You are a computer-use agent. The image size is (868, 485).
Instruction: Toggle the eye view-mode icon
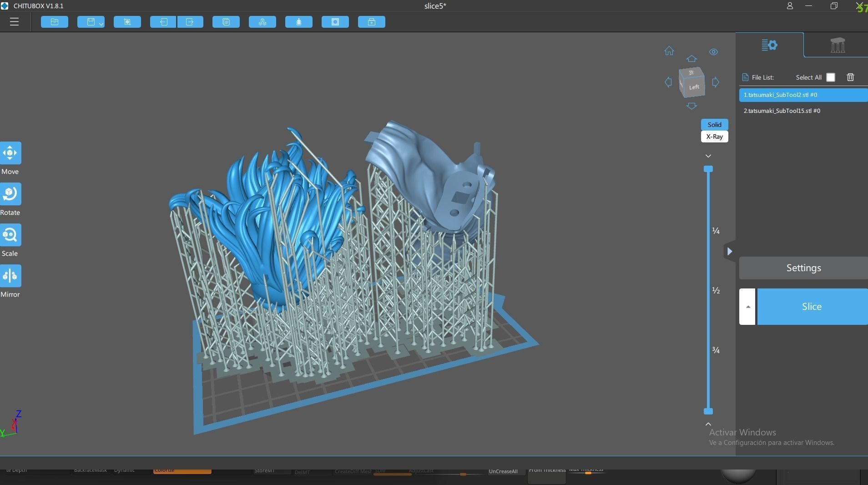pos(713,52)
